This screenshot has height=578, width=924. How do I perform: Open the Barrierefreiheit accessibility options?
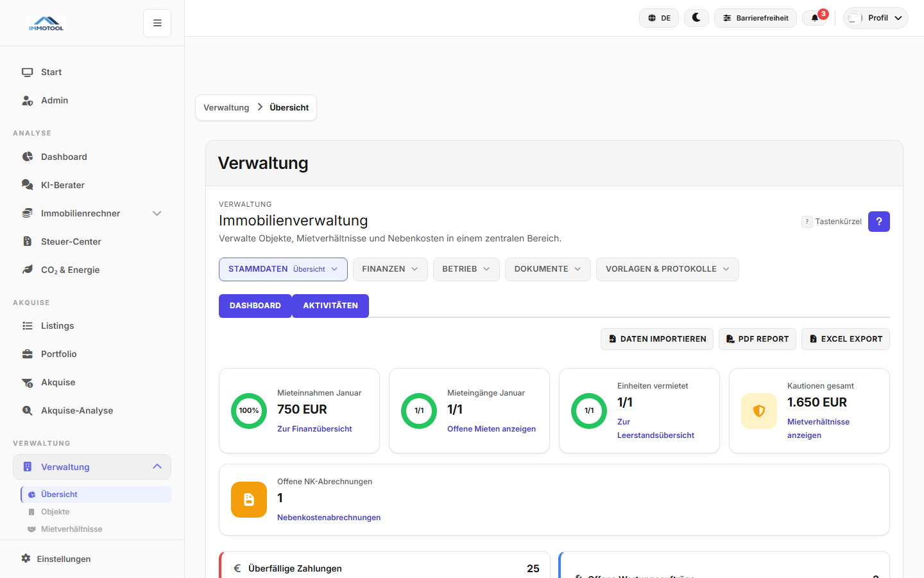tap(755, 17)
